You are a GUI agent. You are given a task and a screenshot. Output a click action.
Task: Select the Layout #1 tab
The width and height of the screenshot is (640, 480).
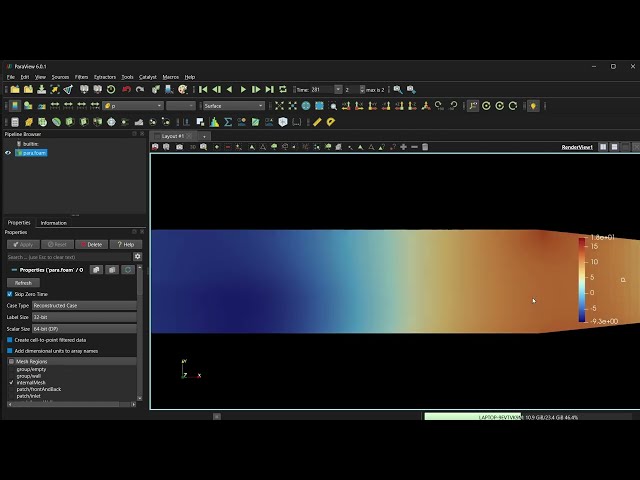(x=173, y=136)
